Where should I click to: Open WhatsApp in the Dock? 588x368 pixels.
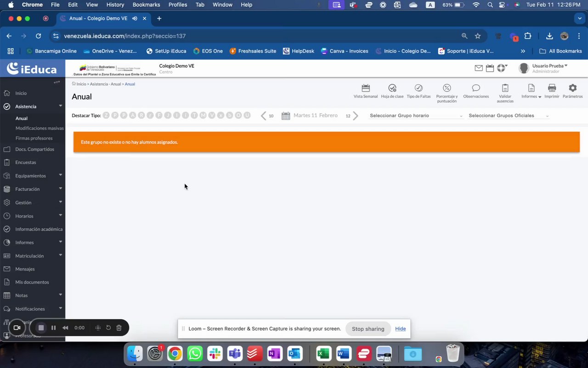(195, 354)
